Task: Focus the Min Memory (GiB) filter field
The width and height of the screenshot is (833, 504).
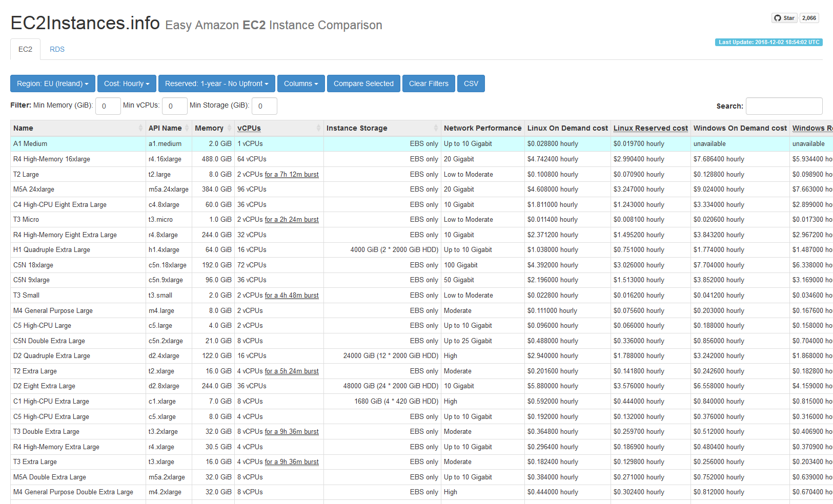Action: 108,106
